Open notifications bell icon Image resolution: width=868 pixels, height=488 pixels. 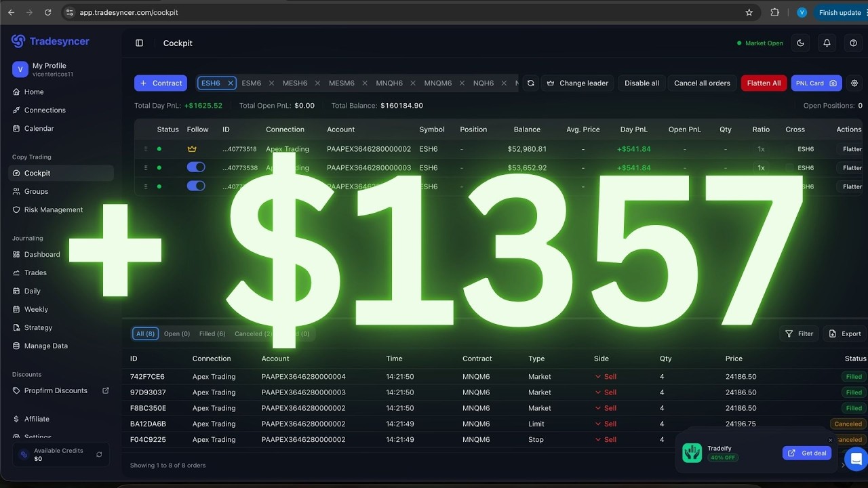point(827,43)
